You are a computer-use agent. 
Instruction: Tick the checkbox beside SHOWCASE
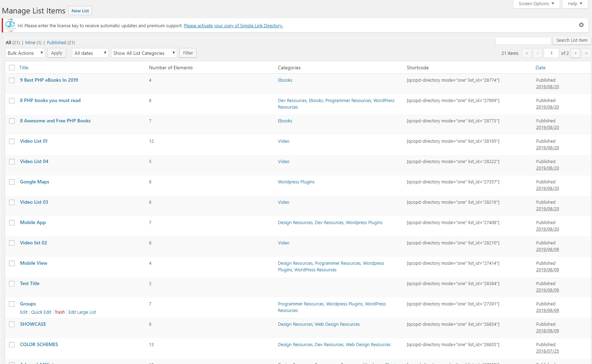[12, 324]
